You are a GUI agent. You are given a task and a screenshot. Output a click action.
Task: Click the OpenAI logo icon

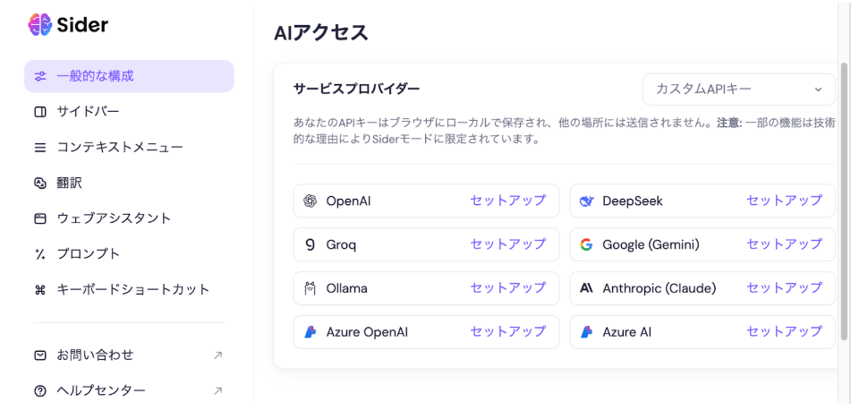[x=311, y=201]
